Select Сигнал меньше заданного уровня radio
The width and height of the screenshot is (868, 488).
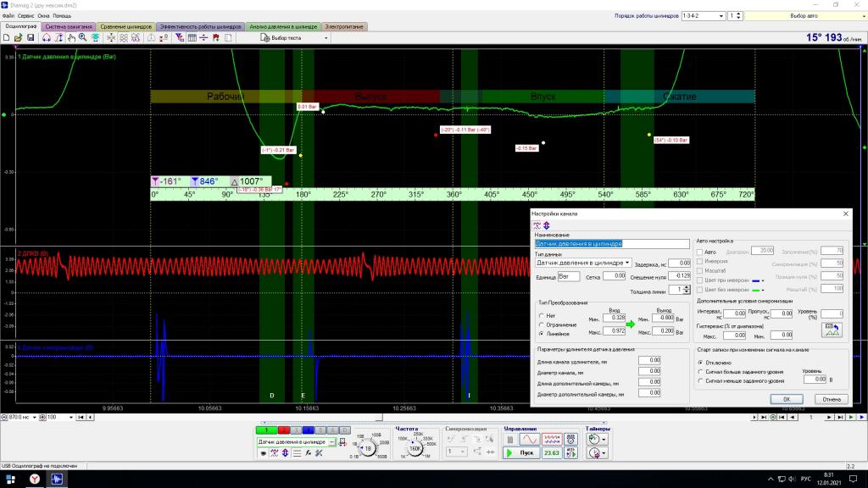701,380
